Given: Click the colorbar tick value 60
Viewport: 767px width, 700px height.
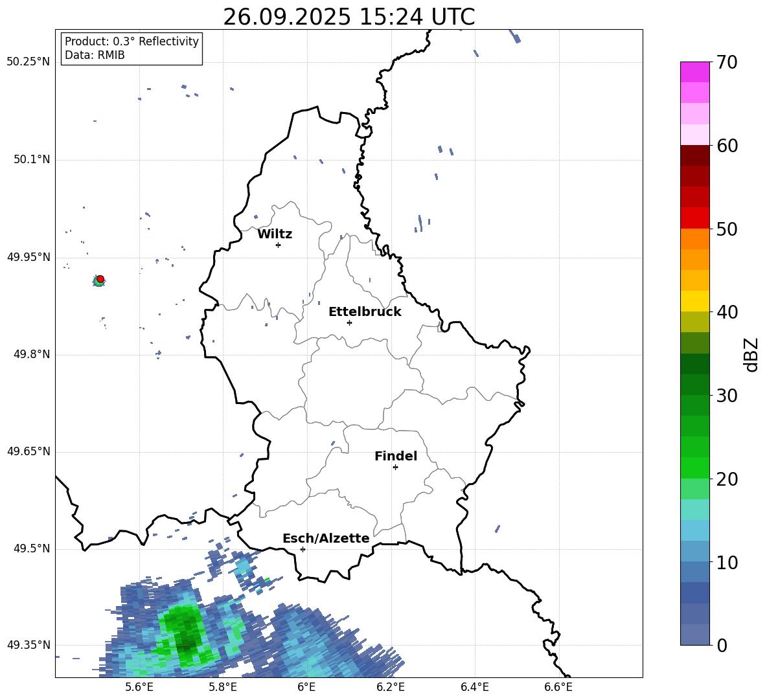Looking at the screenshot, I should 727,146.
